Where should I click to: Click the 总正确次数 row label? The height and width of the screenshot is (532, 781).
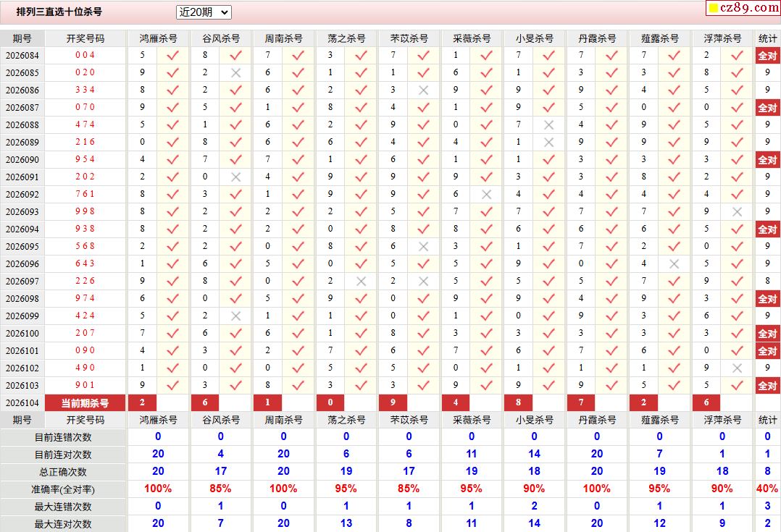click(63, 472)
